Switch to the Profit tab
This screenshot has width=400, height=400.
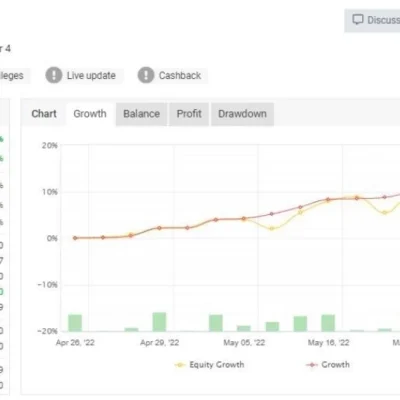[x=189, y=114]
